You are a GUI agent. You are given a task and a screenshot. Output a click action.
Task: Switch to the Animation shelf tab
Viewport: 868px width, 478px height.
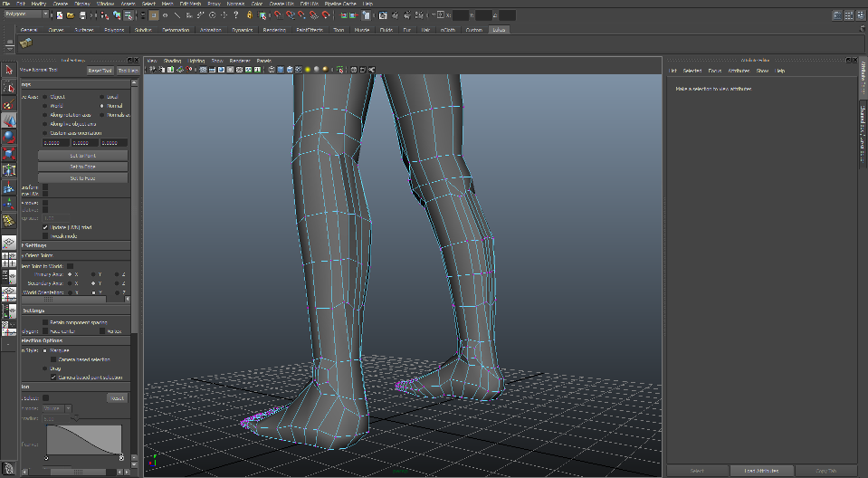click(210, 30)
